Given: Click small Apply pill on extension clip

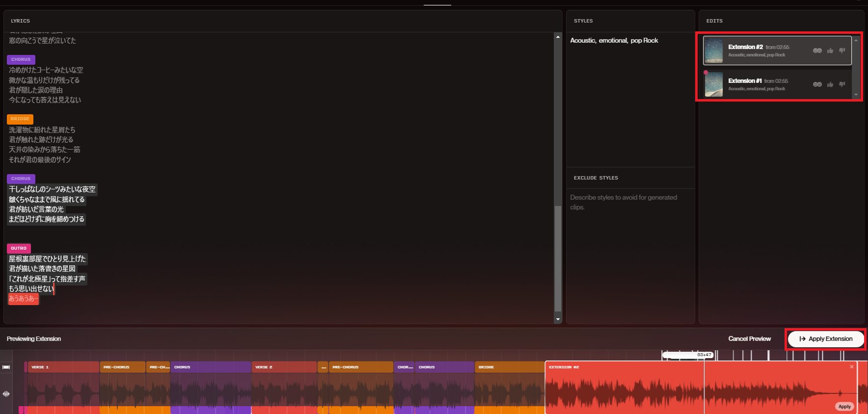Looking at the screenshot, I should tap(844, 407).
